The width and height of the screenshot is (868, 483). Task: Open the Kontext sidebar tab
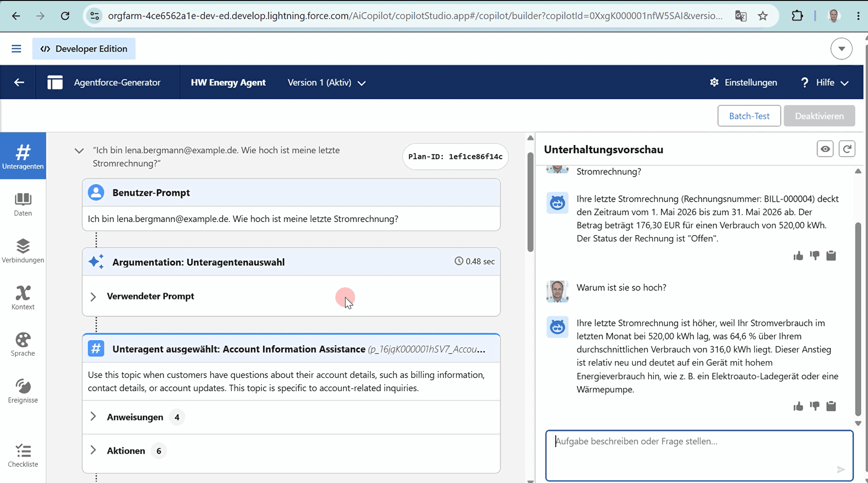[x=23, y=298]
